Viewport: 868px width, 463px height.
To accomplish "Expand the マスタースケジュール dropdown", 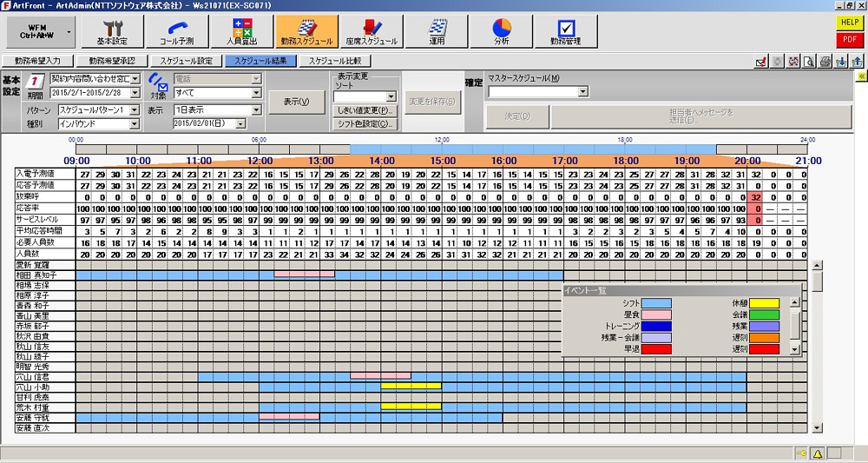I will coord(583,91).
